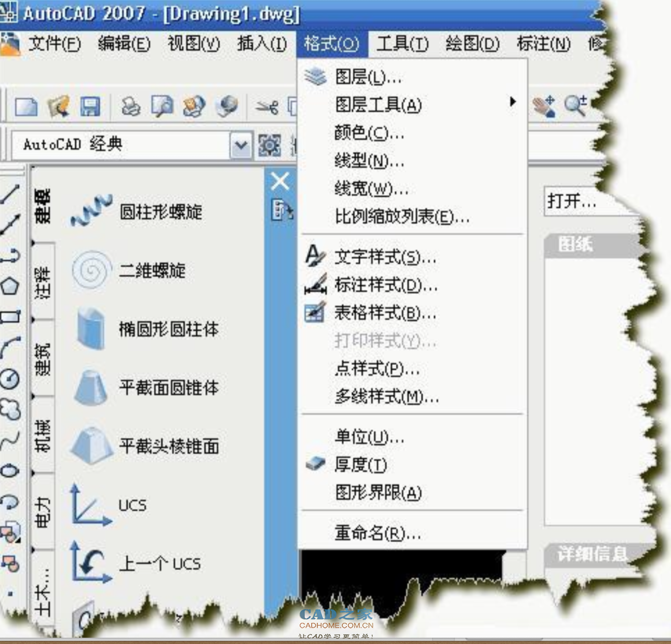The height and width of the screenshot is (644, 671).
Task: Switch to the 机械 palette tab
Action: [43, 436]
